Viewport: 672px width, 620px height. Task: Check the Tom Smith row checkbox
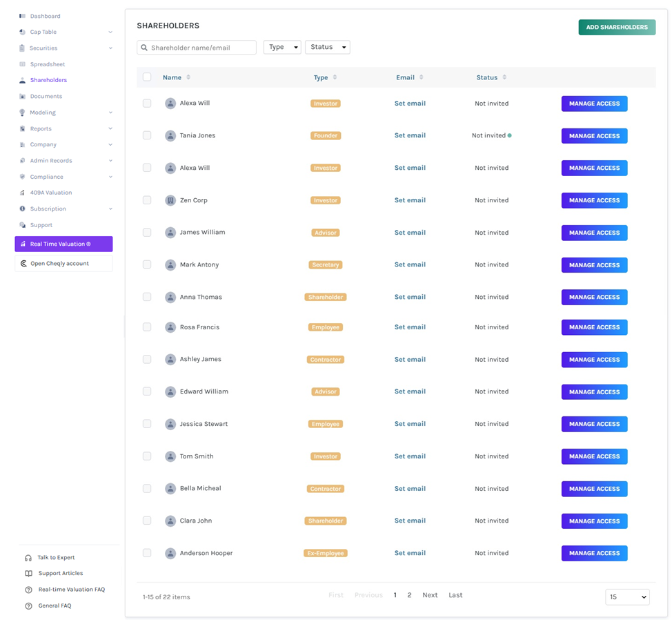(147, 456)
